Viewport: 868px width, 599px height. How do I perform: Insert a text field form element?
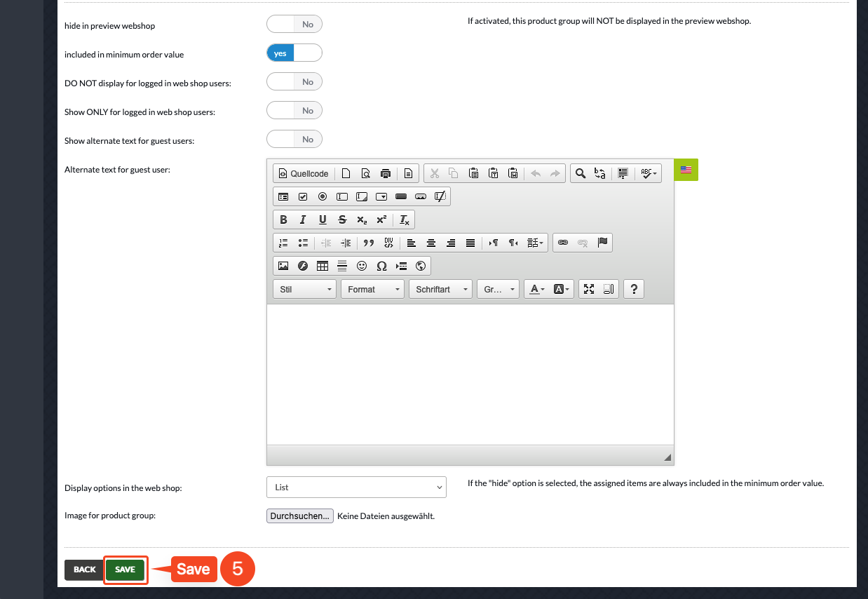coord(342,196)
